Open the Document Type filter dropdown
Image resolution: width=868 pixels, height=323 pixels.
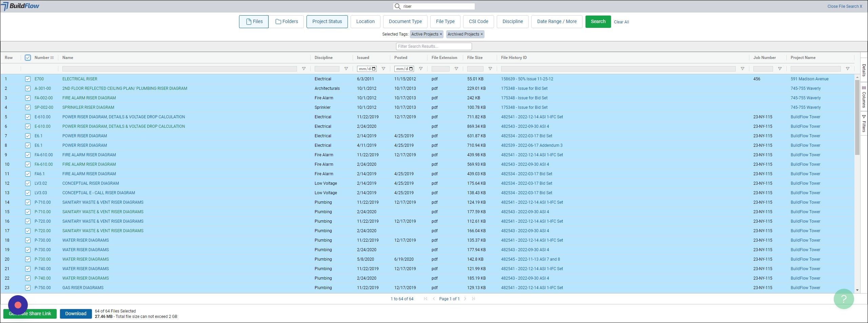pos(405,22)
